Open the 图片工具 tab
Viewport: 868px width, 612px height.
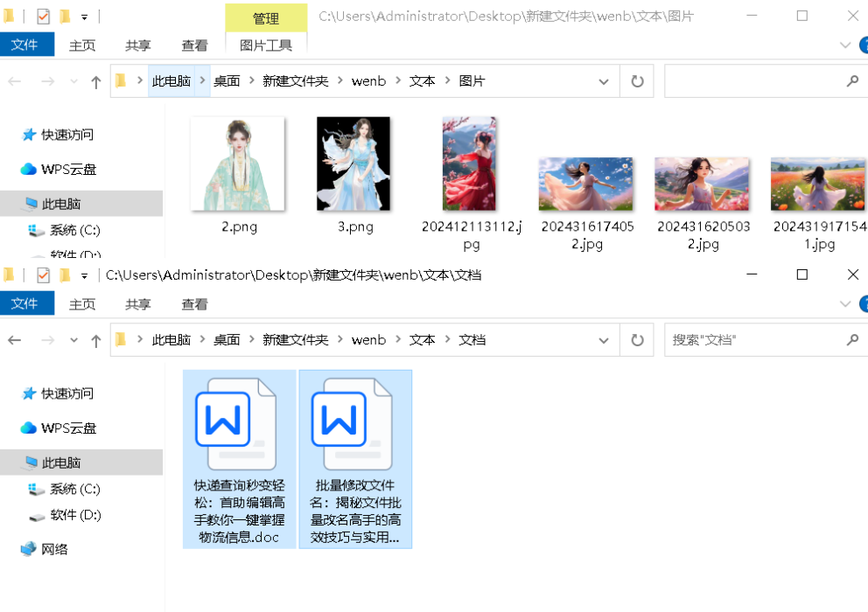coord(266,45)
